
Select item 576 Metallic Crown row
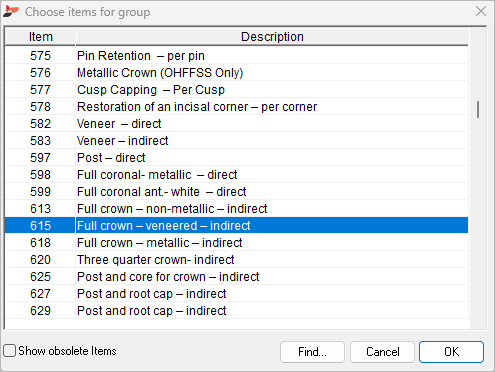pos(237,73)
